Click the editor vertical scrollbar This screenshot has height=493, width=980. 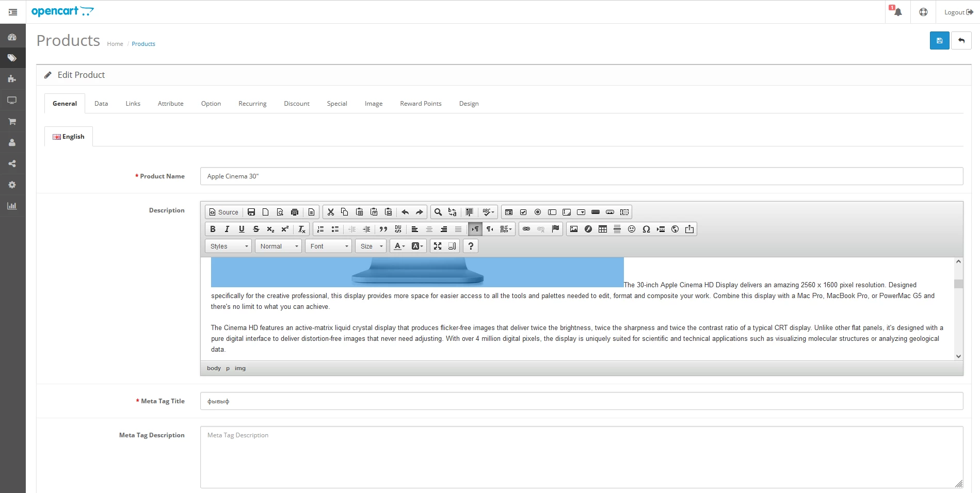pos(959,309)
